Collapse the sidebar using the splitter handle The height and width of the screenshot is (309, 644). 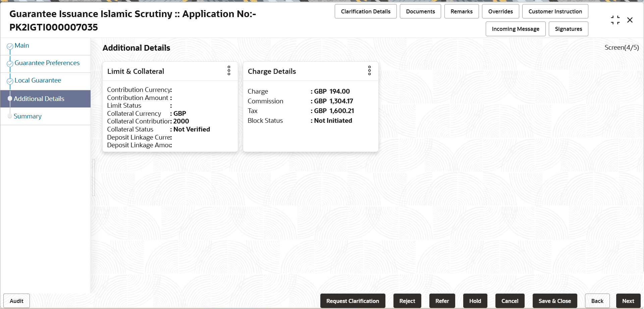[x=94, y=177]
